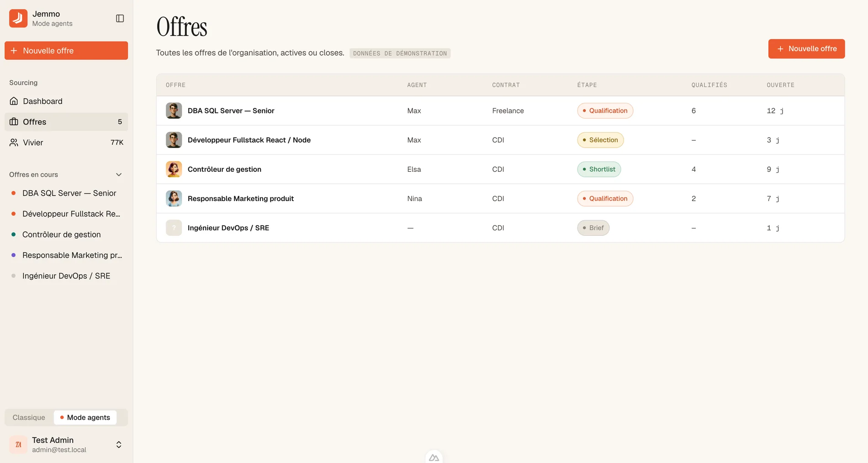
Task: Click the TA user avatar badge
Action: point(18,444)
